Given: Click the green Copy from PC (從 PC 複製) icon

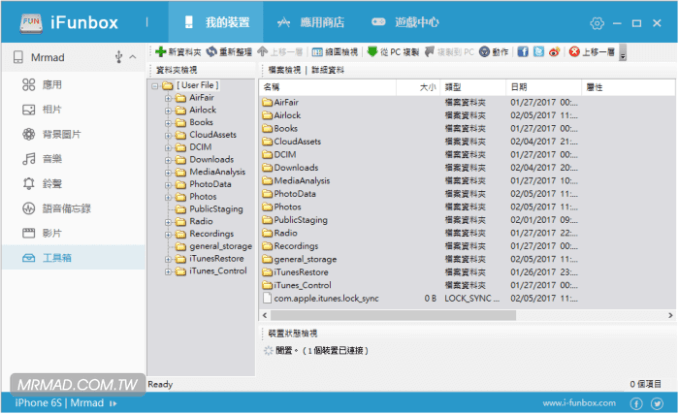Looking at the screenshot, I should [x=372, y=52].
